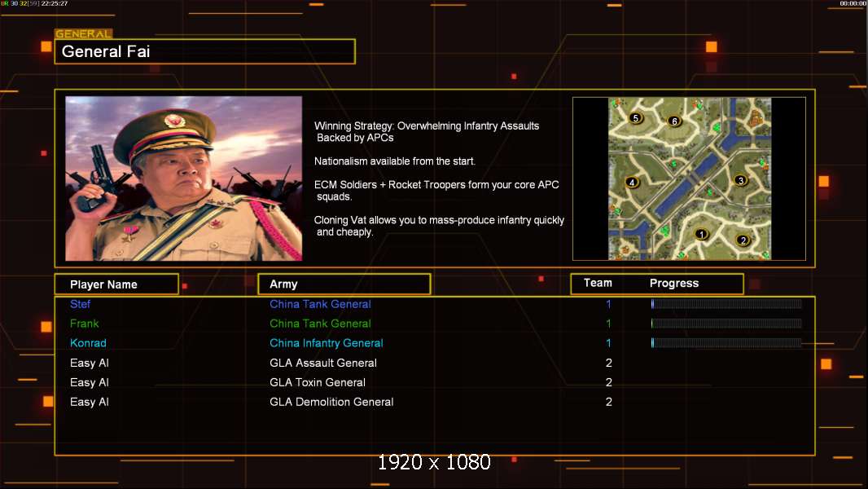The image size is (868, 489).
Task: Click the Team column header
Action: (x=598, y=283)
